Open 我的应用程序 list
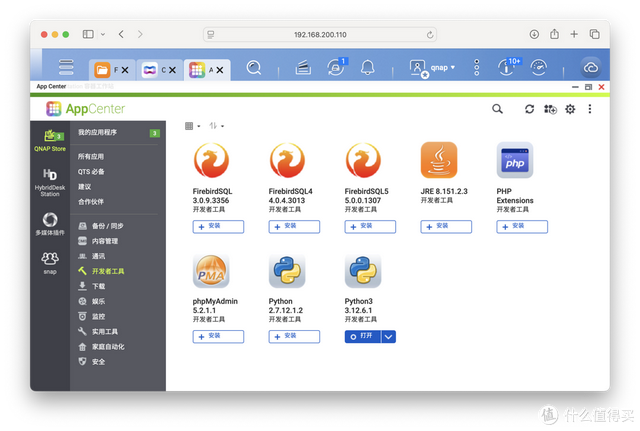The width and height of the screenshot is (640, 431). pos(98,132)
